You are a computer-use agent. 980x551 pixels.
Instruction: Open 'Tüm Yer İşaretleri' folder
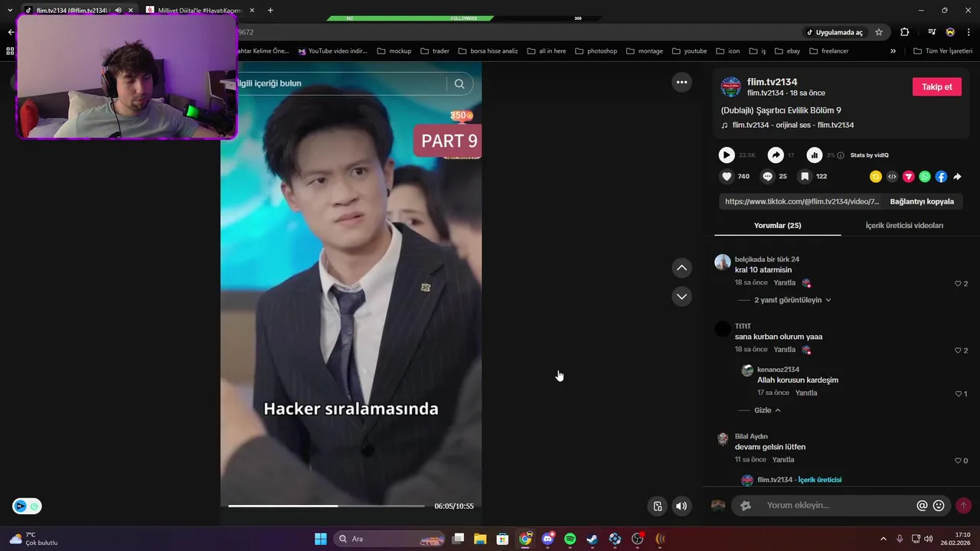[942, 51]
